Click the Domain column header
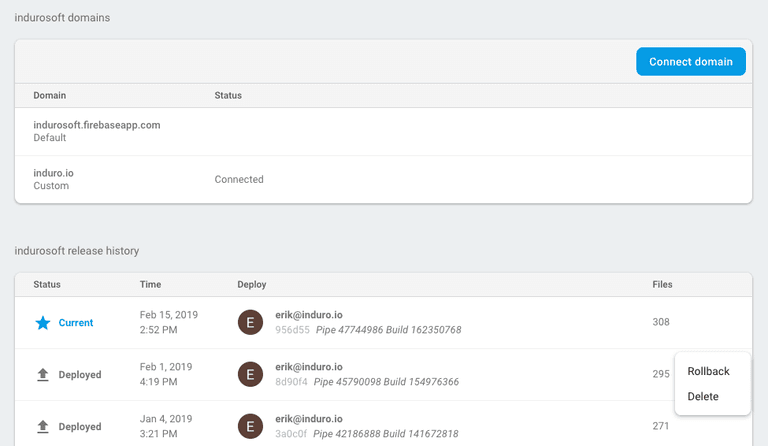Screen dimensions: 768x446 pos(49,95)
